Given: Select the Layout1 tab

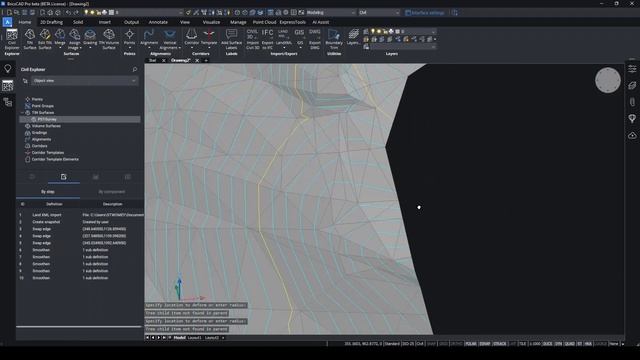Looking at the screenshot, I should point(194,338).
